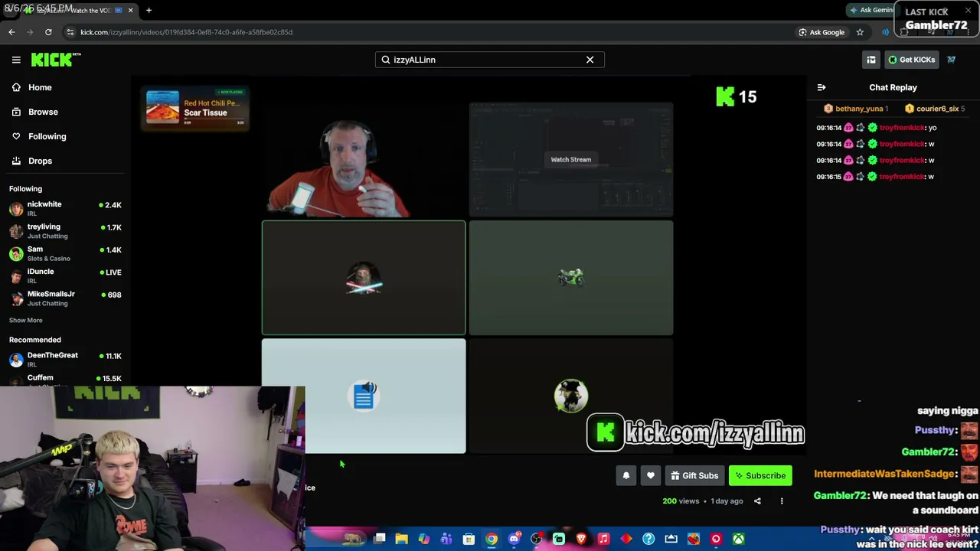Open Task View from the taskbar
Viewport: 980px width, 551px height.
pos(379,539)
